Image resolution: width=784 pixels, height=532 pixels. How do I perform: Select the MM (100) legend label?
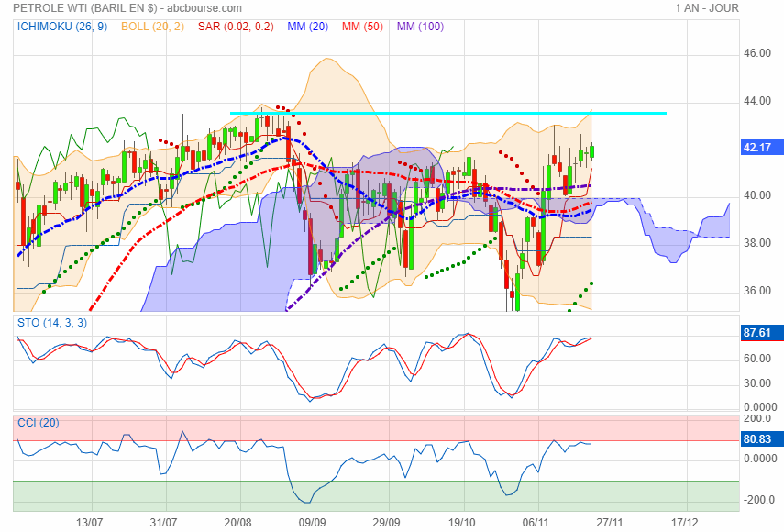click(x=420, y=27)
